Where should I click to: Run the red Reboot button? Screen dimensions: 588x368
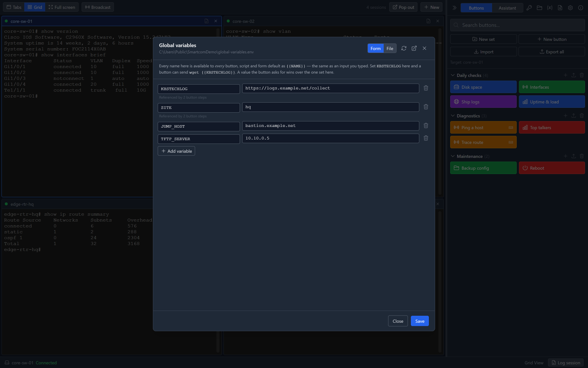(552, 168)
